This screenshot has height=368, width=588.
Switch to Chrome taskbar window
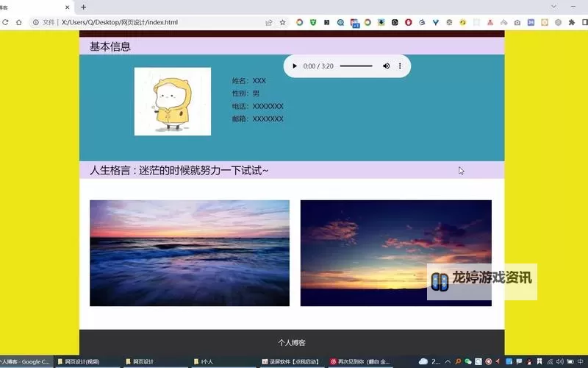[x=26, y=361]
